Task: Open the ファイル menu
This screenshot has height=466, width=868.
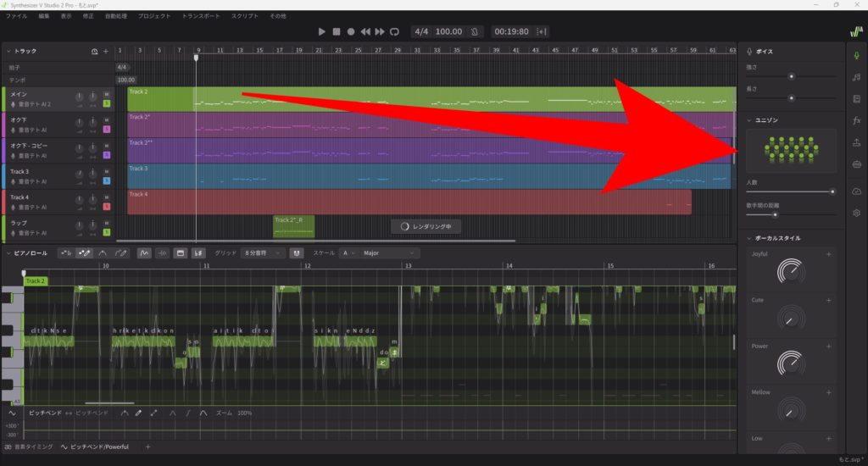Action: coord(16,16)
